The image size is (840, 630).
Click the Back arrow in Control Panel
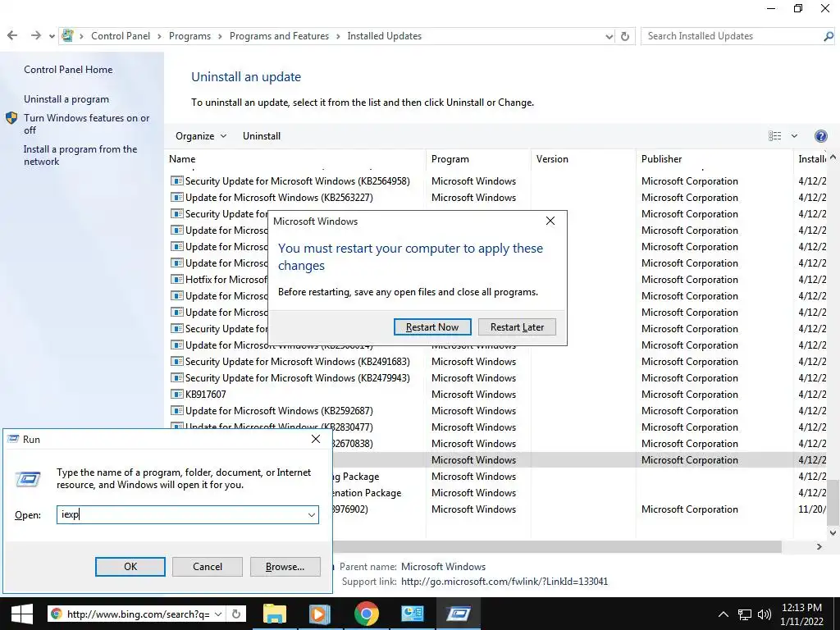[x=12, y=36]
